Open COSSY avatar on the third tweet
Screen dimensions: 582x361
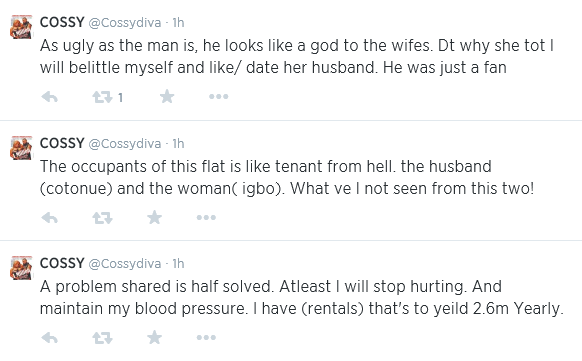click(x=21, y=268)
